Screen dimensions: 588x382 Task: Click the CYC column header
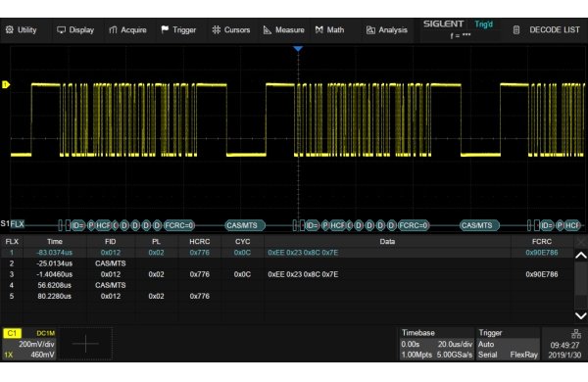(242, 242)
